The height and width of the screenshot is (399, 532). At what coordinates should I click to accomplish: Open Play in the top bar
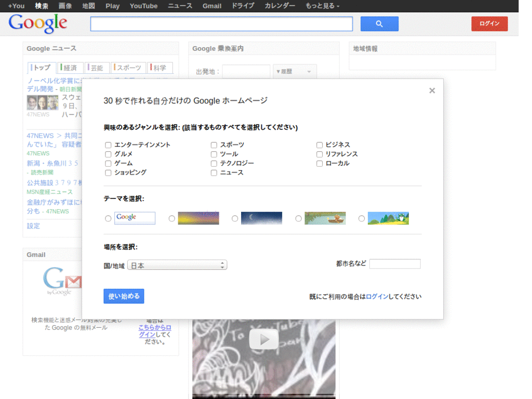(x=112, y=6)
